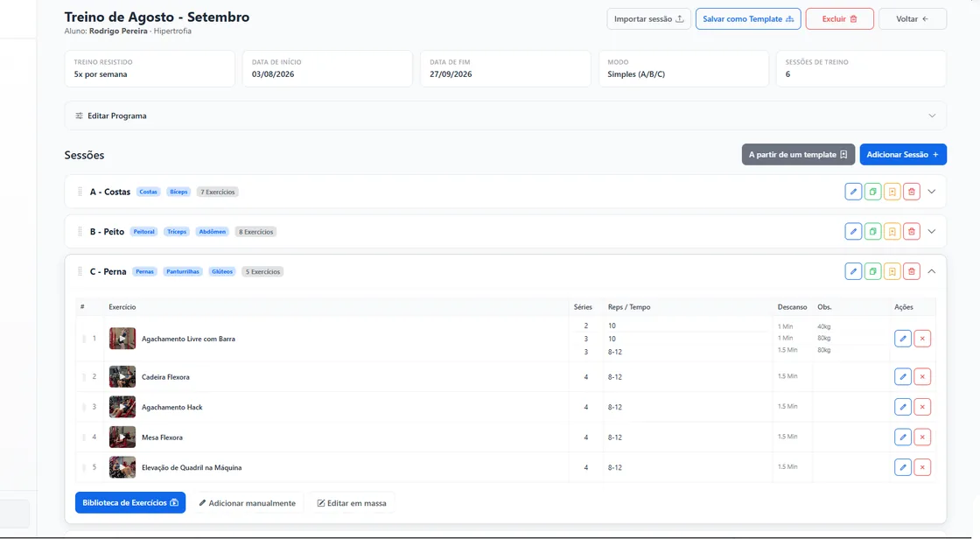980x539 pixels.
Task: Click Adicionar manualmente
Action: pos(248,503)
